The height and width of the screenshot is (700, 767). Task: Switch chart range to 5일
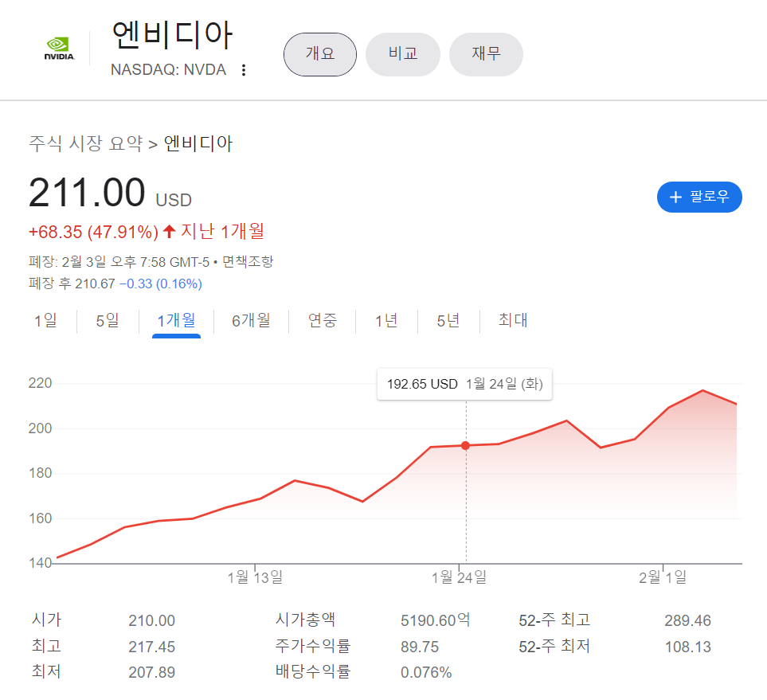[x=108, y=321]
